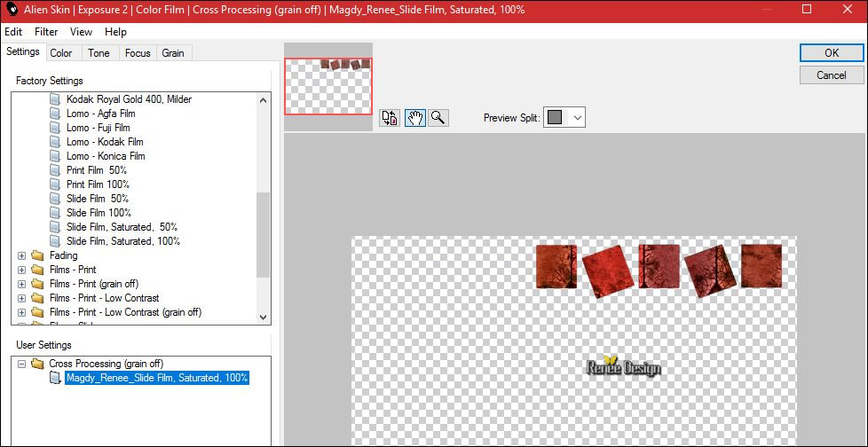868x447 pixels.
Task: Click the Cross Processing folder icon
Action: coord(37,364)
